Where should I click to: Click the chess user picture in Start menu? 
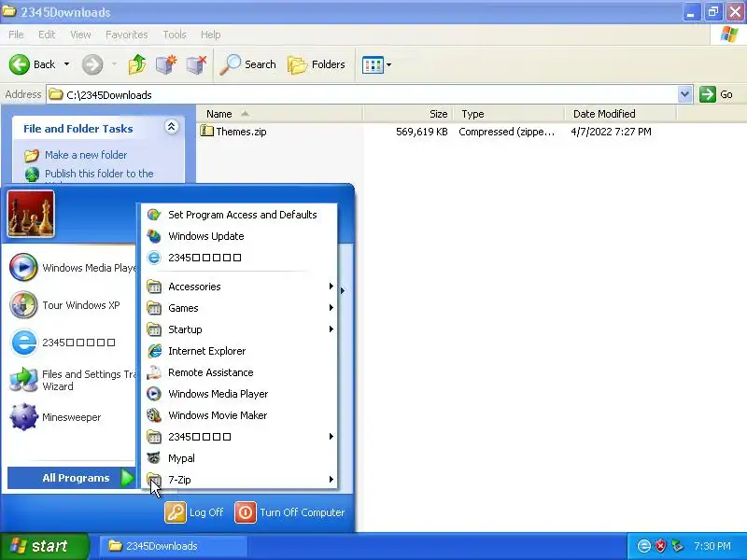pyautogui.click(x=31, y=214)
